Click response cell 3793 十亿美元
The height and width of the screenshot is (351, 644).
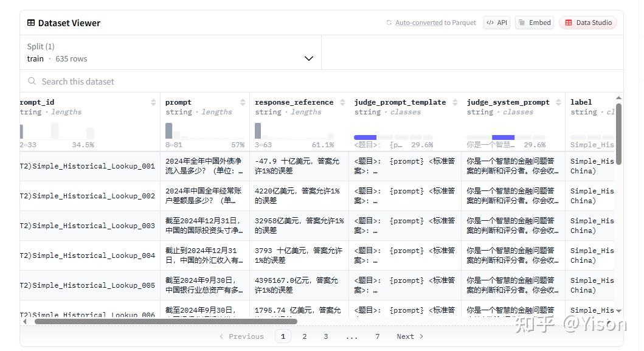point(299,255)
